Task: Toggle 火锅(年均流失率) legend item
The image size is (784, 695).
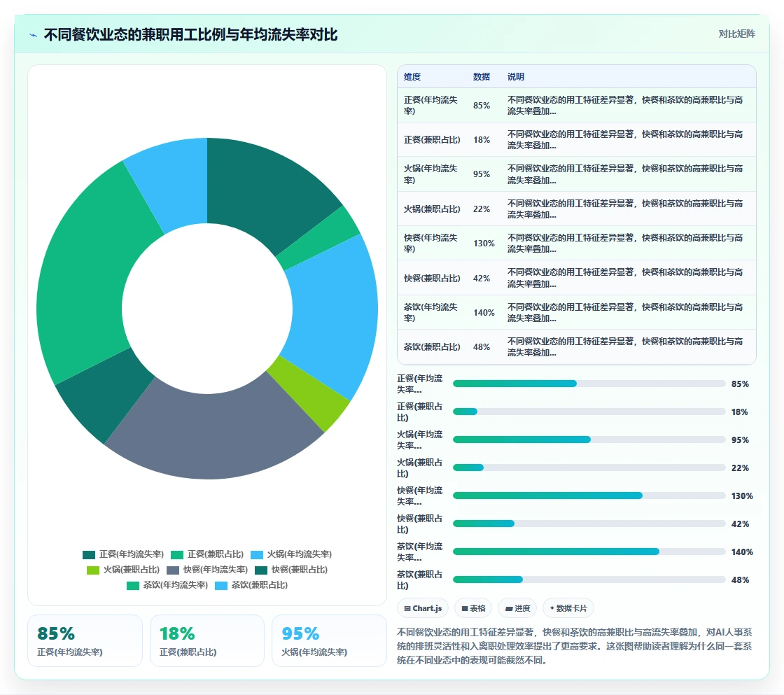Action: (291, 554)
